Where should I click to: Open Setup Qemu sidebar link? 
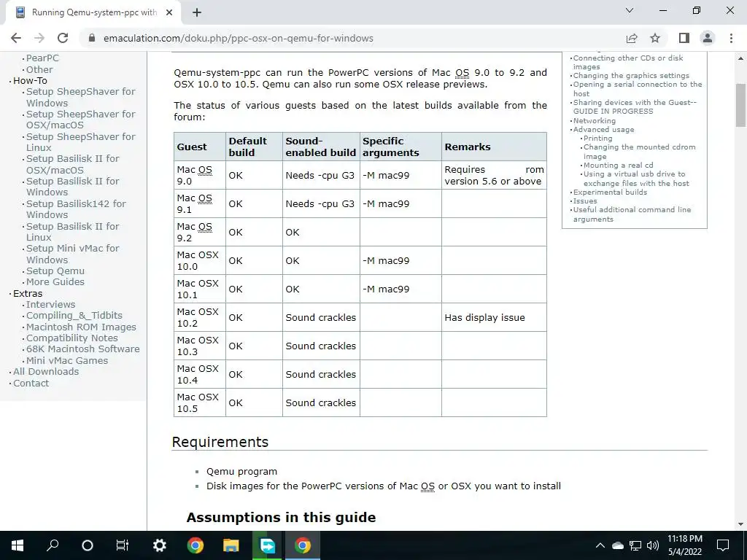click(x=55, y=271)
